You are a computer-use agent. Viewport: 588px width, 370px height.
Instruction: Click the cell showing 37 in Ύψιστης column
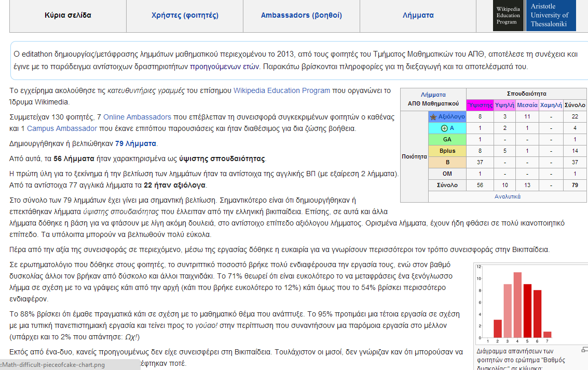(x=480, y=162)
